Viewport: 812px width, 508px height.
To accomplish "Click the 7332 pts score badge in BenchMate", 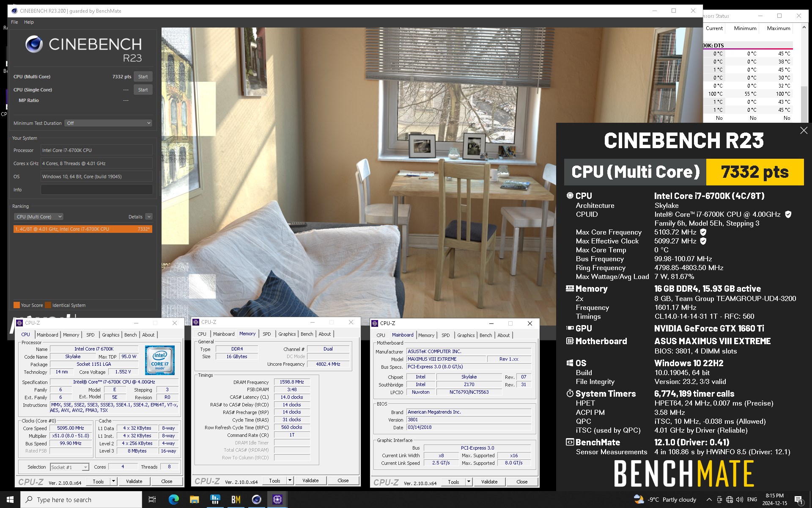I will 755,172.
